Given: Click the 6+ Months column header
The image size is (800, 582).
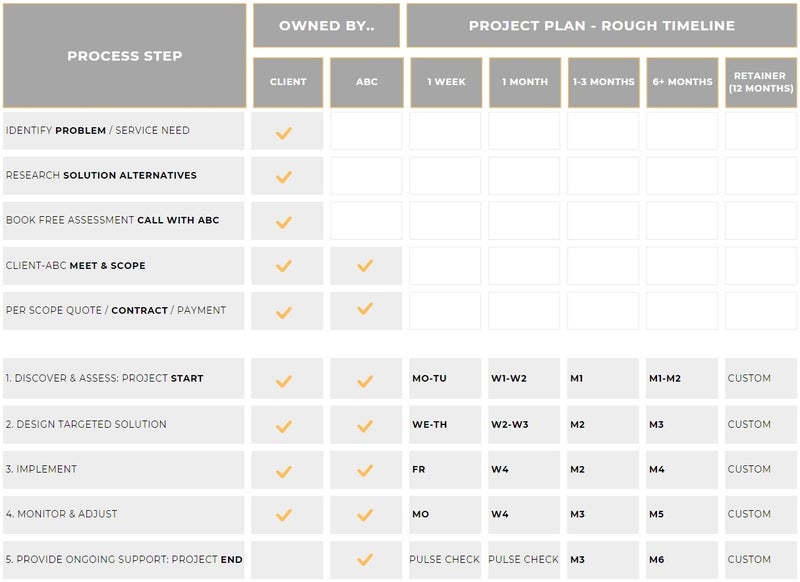Looking at the screenshot, I should (681, 82).
